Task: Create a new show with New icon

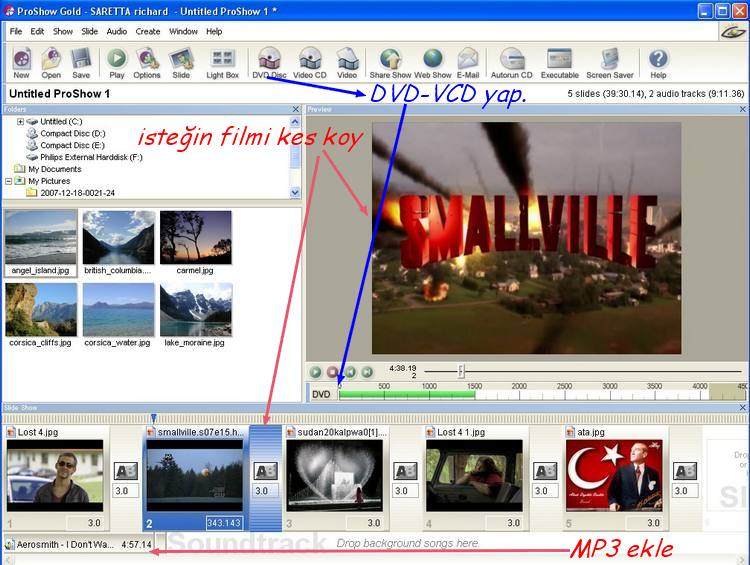Action: [22, 63]
